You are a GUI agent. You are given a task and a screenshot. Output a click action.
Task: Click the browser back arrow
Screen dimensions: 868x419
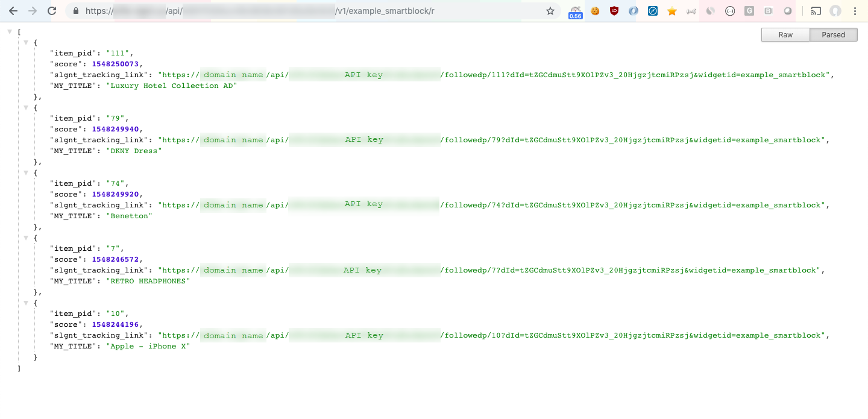13,11
